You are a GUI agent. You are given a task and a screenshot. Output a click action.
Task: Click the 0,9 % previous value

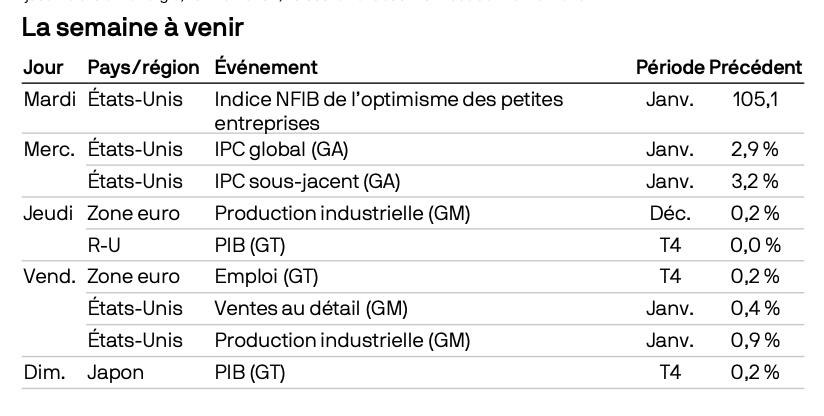(x=755, y=339)
